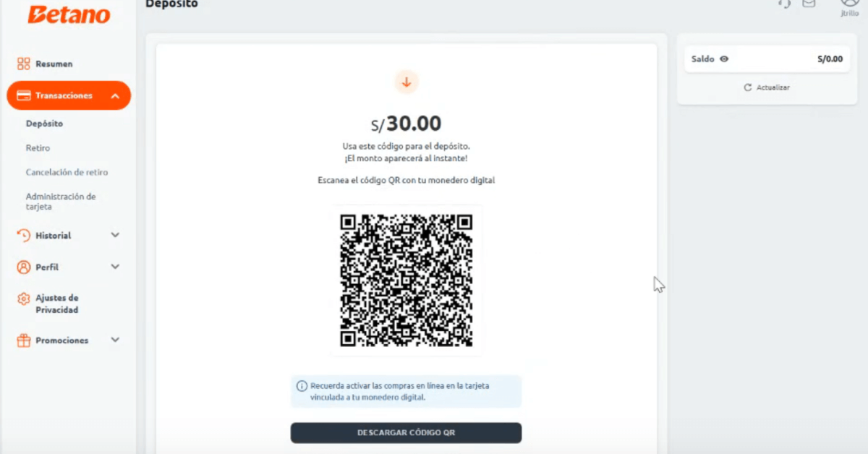868x454 pixels.
Task: Click the Ajustes de Privacidad gear icon
Action: pos(24,299)
